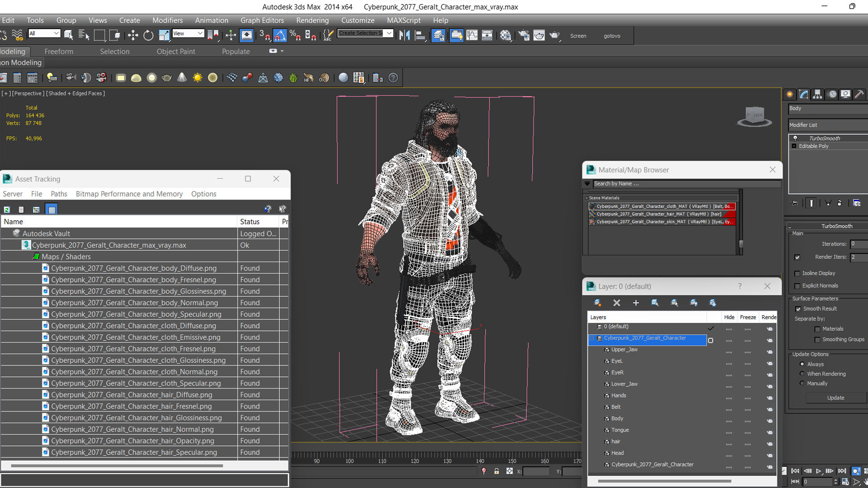This screenshot has height=488, width=868.
Task: Click the grass plant icon in ribbon toolbar
Action: coord(293,78)
